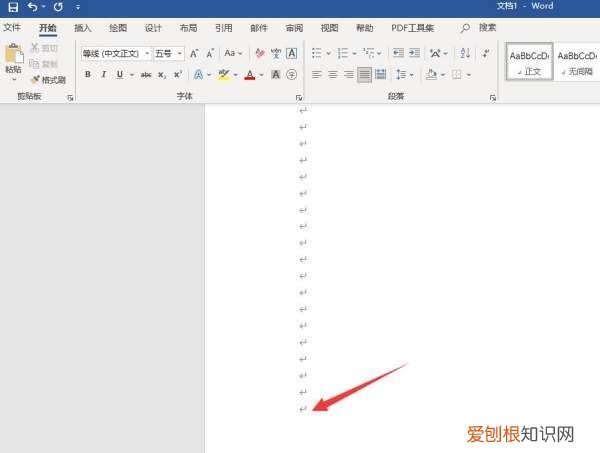The height and width of the screenshot is (453, 600).
Task: Open the customize quick access toolbar dropdown
Action: pos(78,7)
